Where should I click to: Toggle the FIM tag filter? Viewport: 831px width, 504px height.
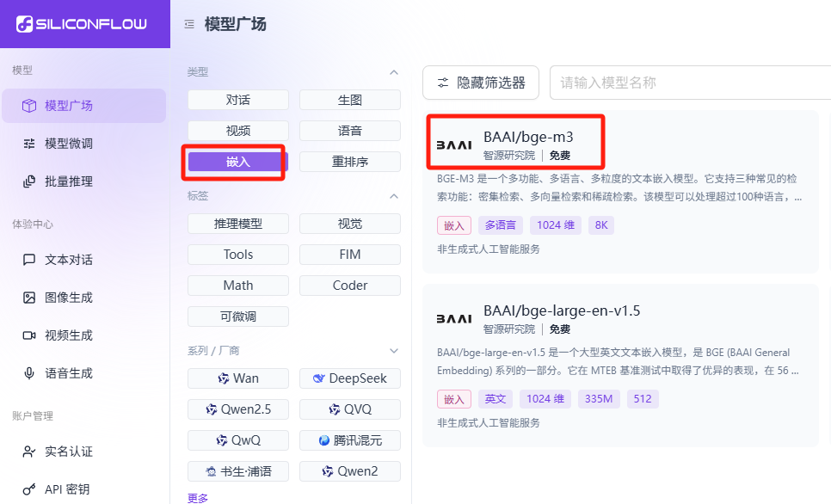pyautogui.click(x=350, y=255)
